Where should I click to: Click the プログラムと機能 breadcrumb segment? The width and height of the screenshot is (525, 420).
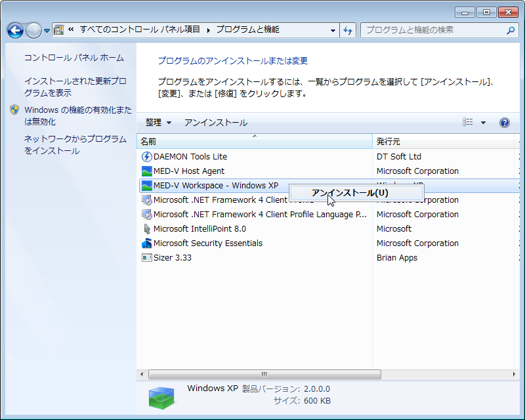247,30
